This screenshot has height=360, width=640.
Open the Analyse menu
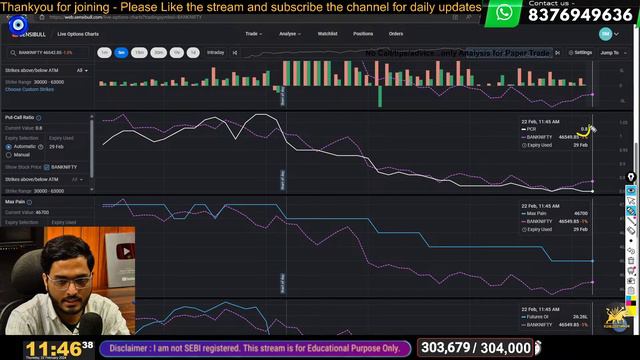tap(290, 34)
